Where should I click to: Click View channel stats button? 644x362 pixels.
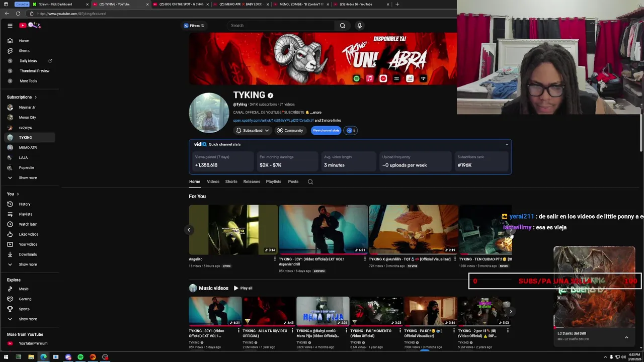326,131
